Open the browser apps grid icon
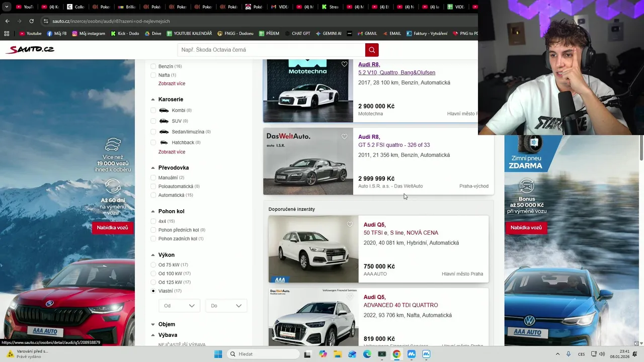The width and height of the screenshot is (644, 362). point(7,34)
